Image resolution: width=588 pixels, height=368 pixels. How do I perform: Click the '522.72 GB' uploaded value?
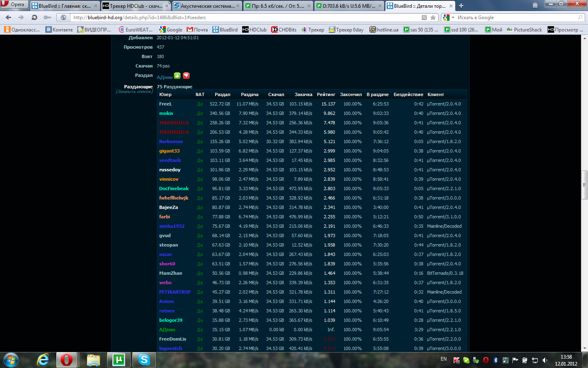[x=220, y=104]
